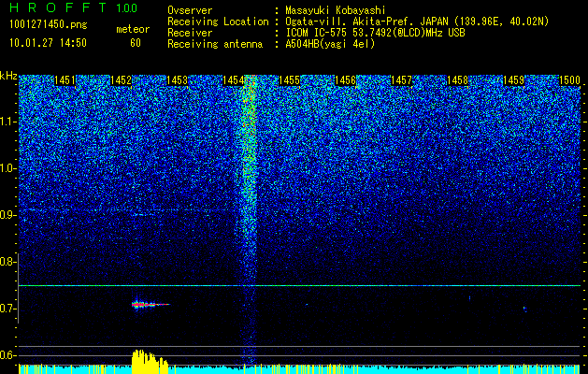Click the 1458 time marker

point(457,80)
